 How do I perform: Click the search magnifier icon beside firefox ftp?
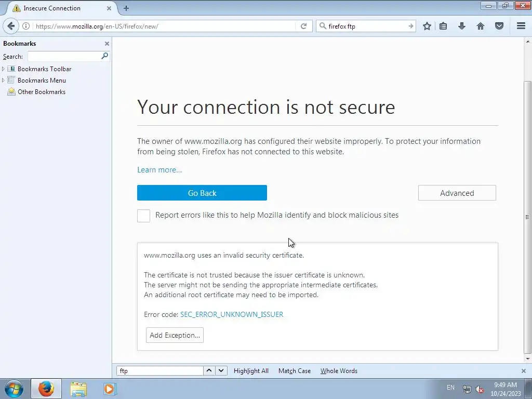[x=323, y=26]
